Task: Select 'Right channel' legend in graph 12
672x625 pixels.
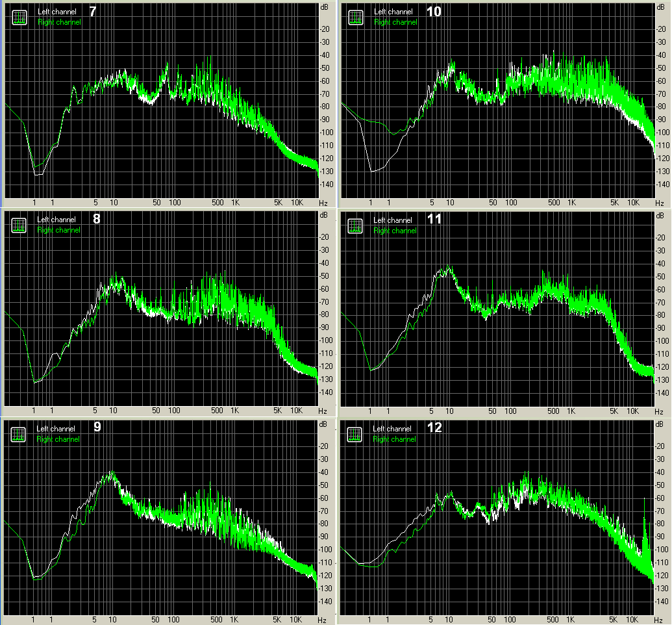Action: pos(394,439)
